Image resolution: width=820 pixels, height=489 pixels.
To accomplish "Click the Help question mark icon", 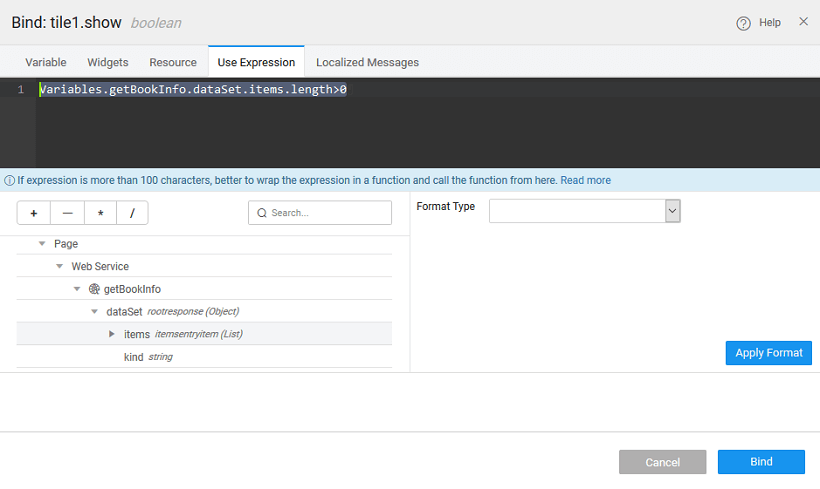I will [x=743, y=23].
